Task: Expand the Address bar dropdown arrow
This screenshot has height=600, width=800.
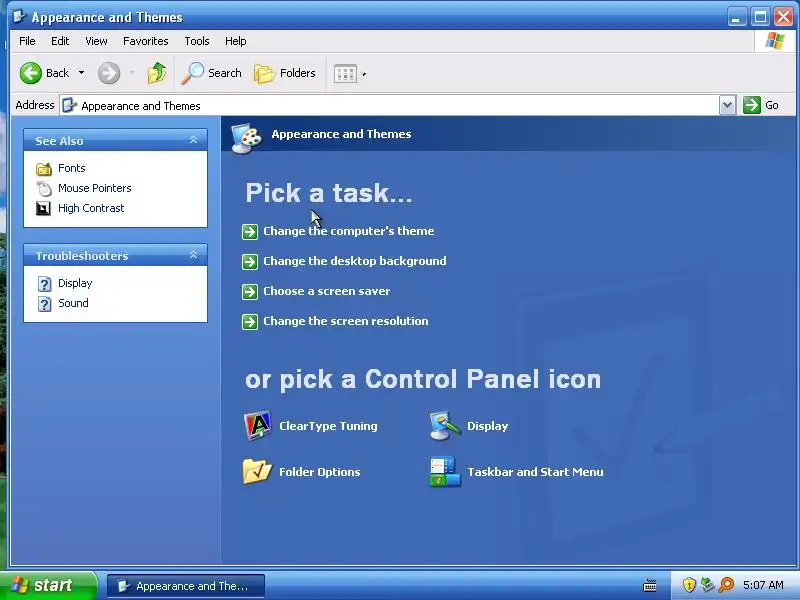Action: tap(728, 106)
